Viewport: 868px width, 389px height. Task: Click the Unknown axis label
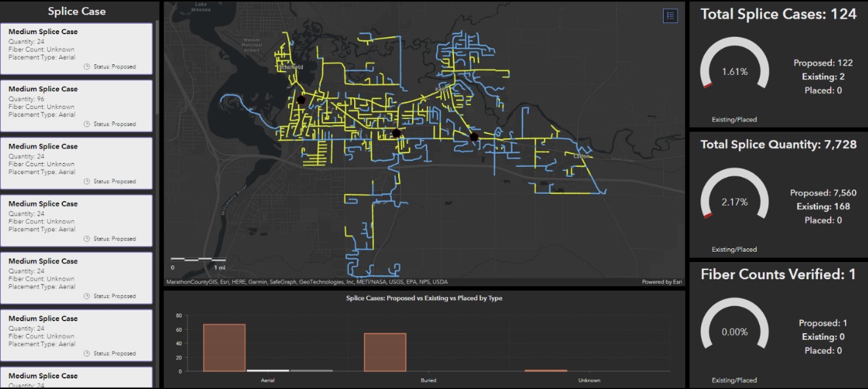click(589, 380)
